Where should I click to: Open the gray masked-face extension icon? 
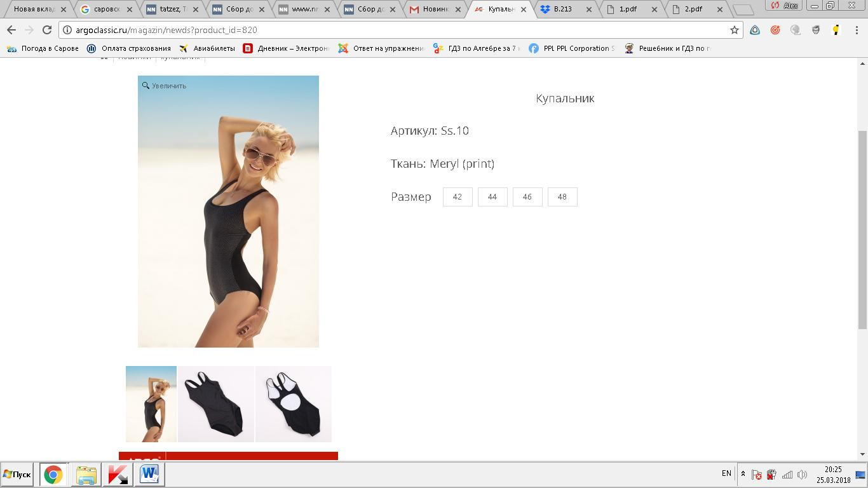(x=816, y=30)
